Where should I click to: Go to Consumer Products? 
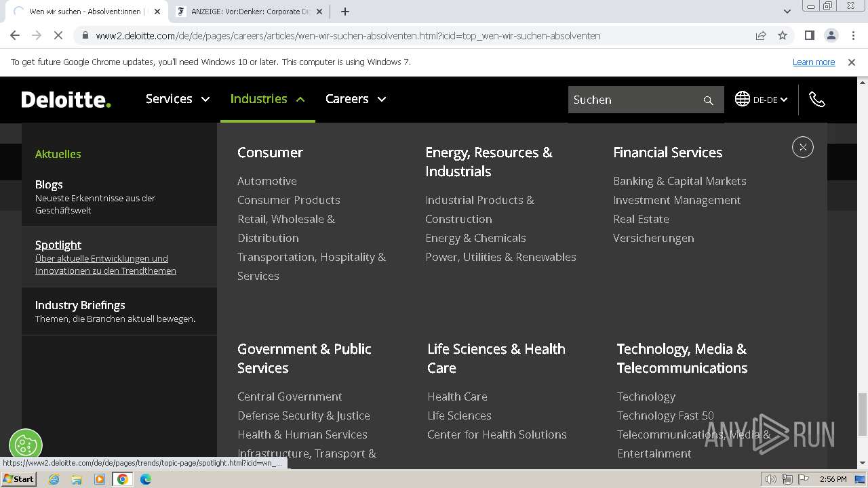pyautogui.click(x=289, y=200)
